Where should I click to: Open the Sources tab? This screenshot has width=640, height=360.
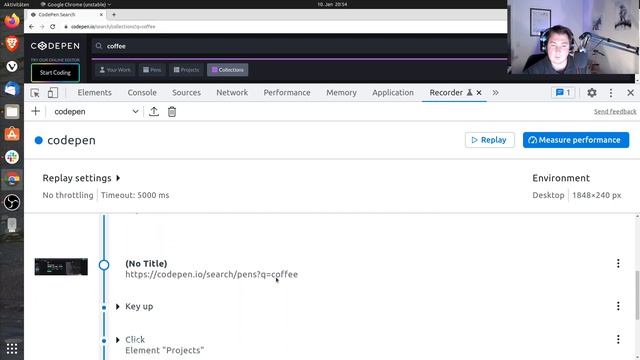(x=186, y=93)
